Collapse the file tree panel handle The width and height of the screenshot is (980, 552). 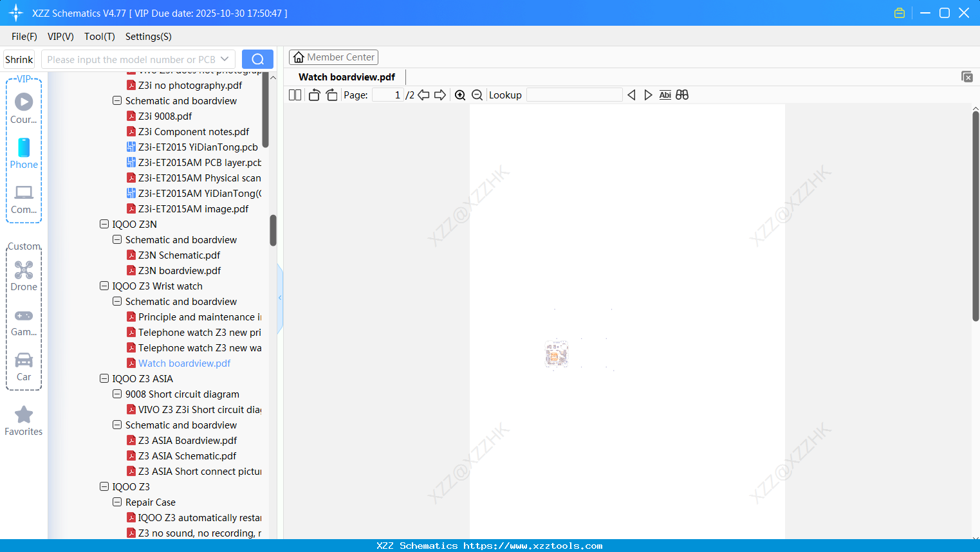(280, 298)
